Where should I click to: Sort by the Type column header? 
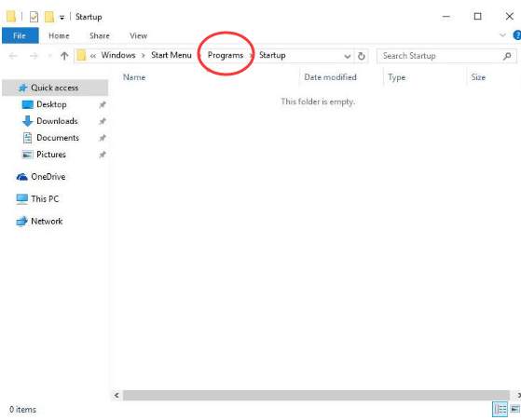pos(397,77)
